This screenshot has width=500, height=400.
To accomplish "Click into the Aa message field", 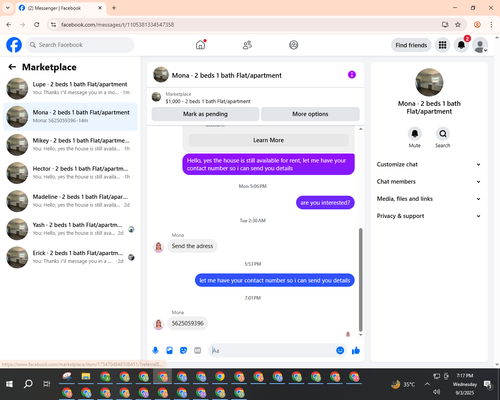I will click(x=272, y=350).
